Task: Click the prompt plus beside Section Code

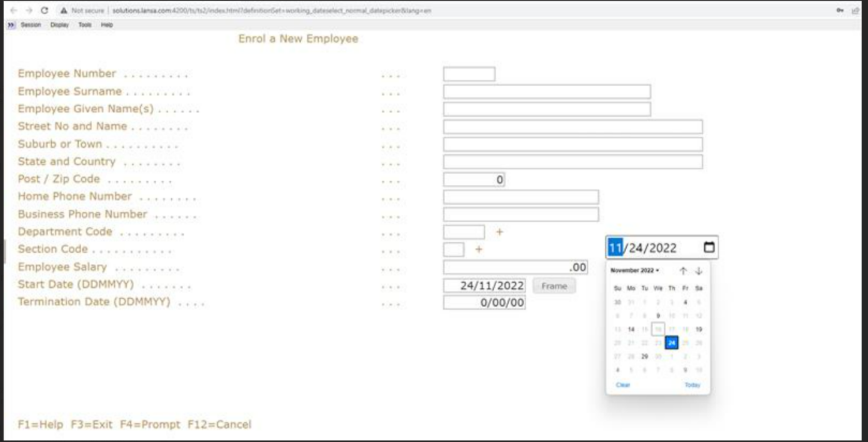Action: (x=478, y=249)
